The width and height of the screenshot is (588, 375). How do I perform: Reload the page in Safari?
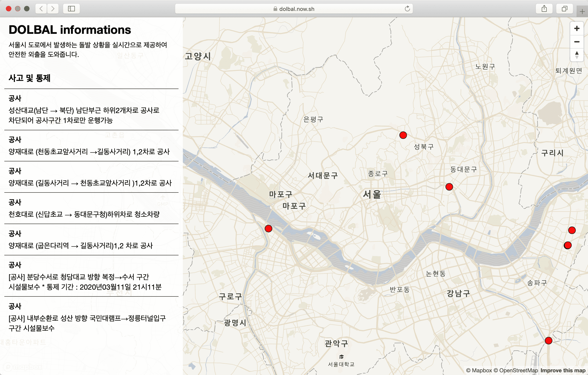tap(407, 9)
